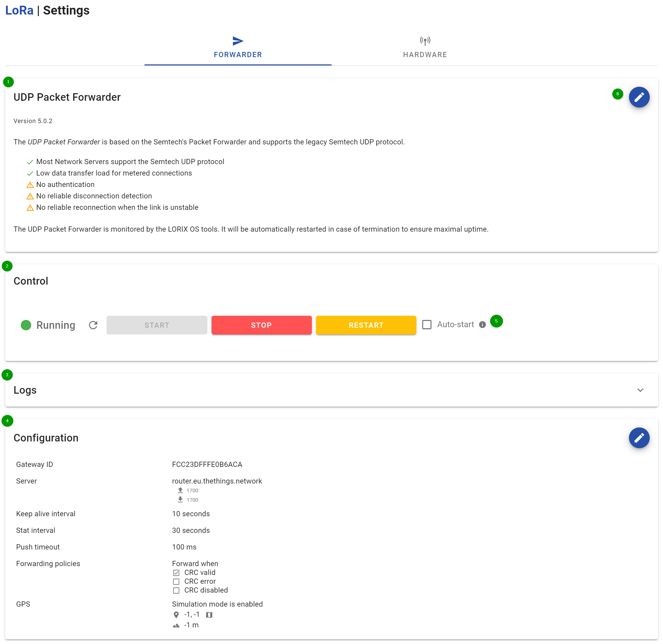The image size is (663, 644).
Task: Toggle the CRC error checkbox
Action: (x=176, y=581)
